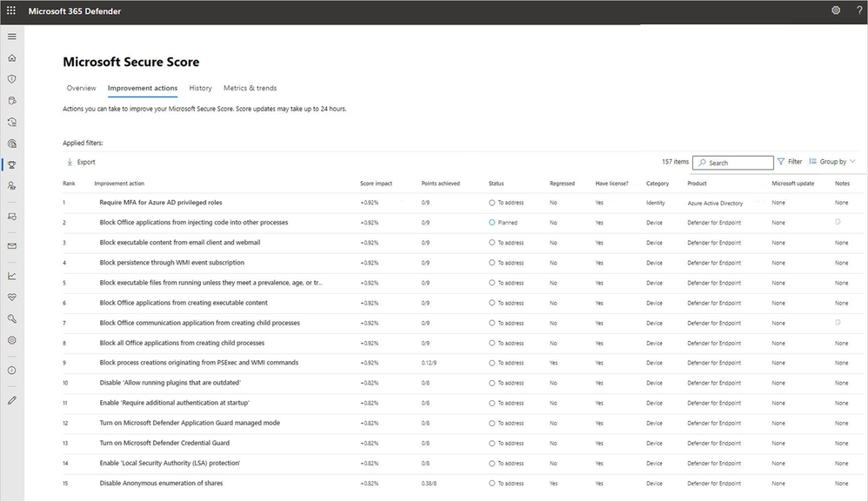The height and width of the screenshot is (502, 868).
Task: Open the info circle icon in sidebar
Action: (11, 371)
